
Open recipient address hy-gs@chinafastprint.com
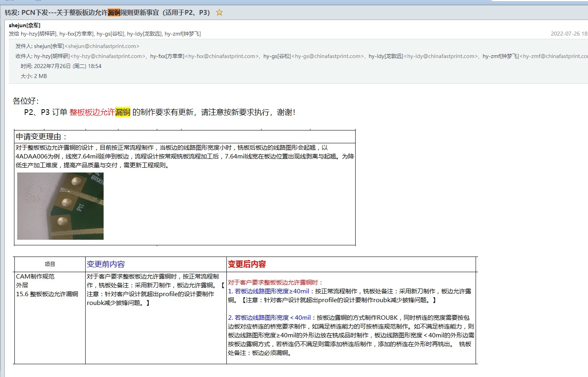click(328, 56)
